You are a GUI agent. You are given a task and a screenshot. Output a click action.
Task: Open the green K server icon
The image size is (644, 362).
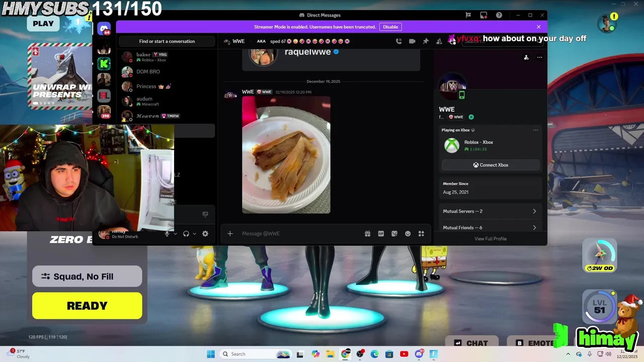pyautogui.click(x=104, y=64)
